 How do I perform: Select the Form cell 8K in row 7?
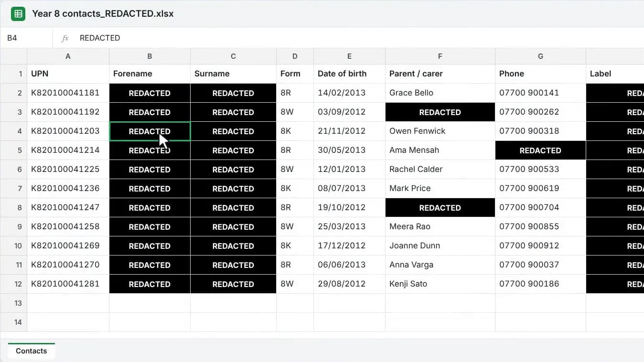[295, 189]
